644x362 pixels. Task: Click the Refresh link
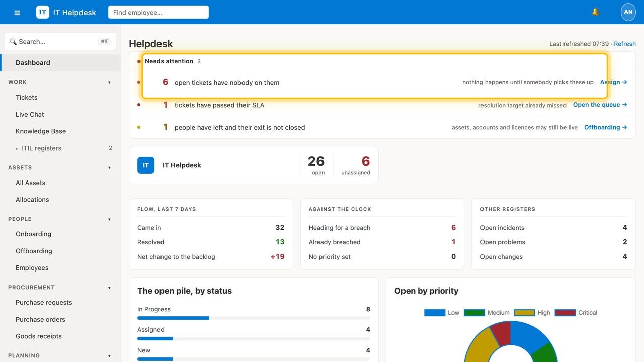625,44
